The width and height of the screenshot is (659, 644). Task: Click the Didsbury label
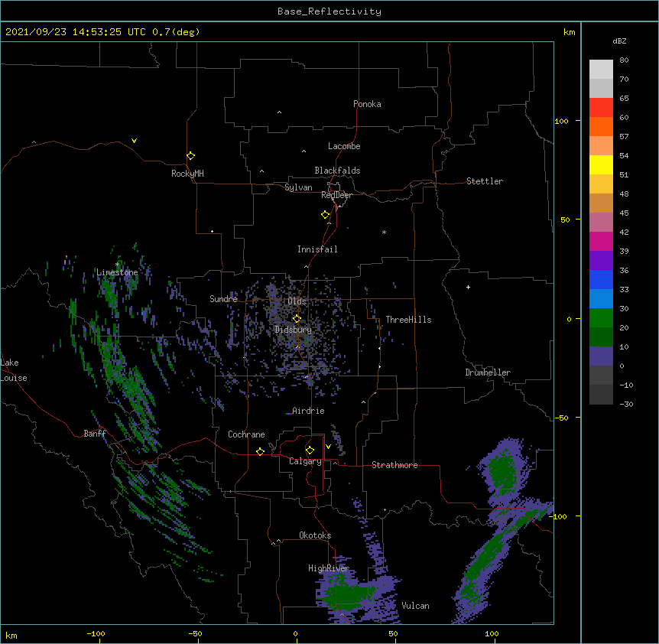pos(294,330)
